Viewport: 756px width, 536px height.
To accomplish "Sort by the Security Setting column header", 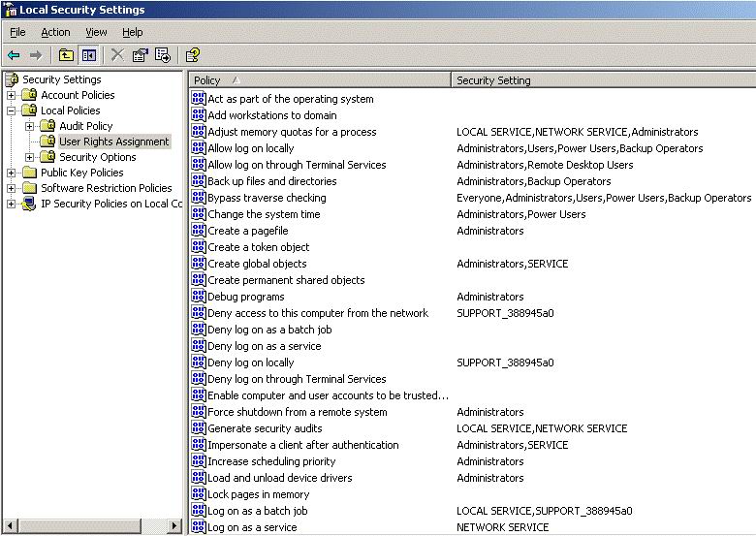I will click(x=604, y=80).
